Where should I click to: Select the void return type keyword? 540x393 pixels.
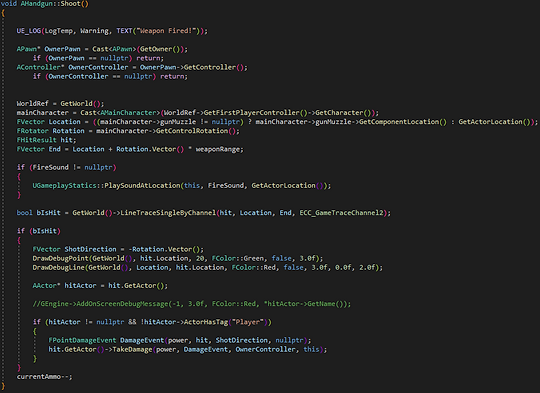click(x=8, y=4)
